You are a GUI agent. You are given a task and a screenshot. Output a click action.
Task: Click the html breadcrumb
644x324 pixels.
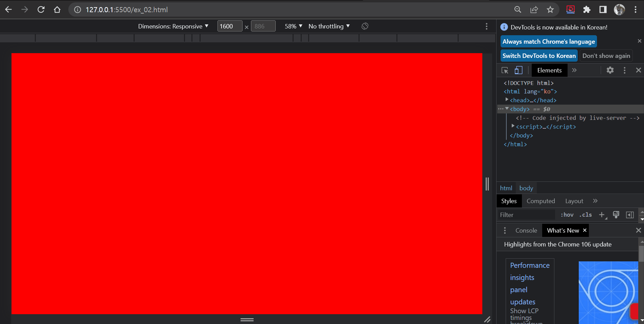coord(506,188)
